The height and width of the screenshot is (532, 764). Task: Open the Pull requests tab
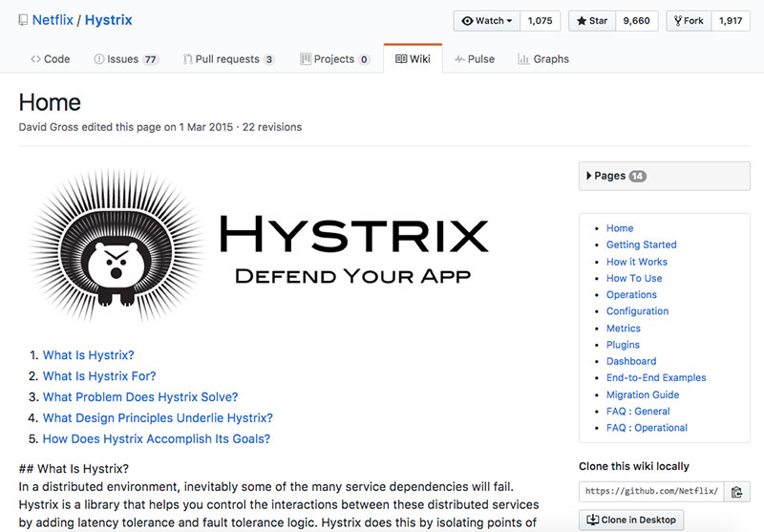[x=228, y=59]
